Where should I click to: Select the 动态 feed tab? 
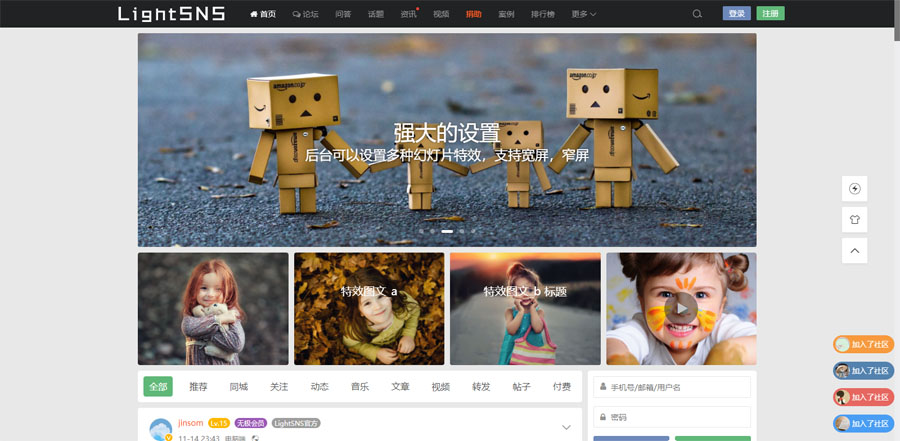[320, 386]
